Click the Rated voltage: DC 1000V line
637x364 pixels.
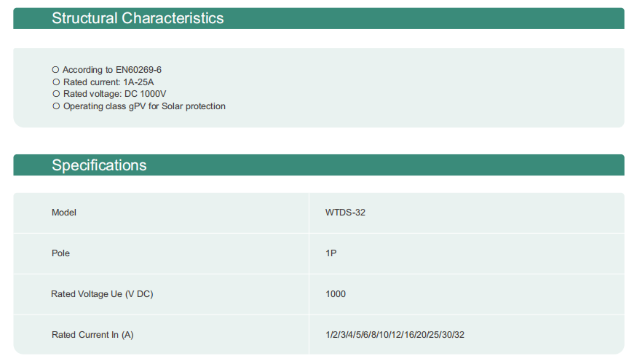114,94
